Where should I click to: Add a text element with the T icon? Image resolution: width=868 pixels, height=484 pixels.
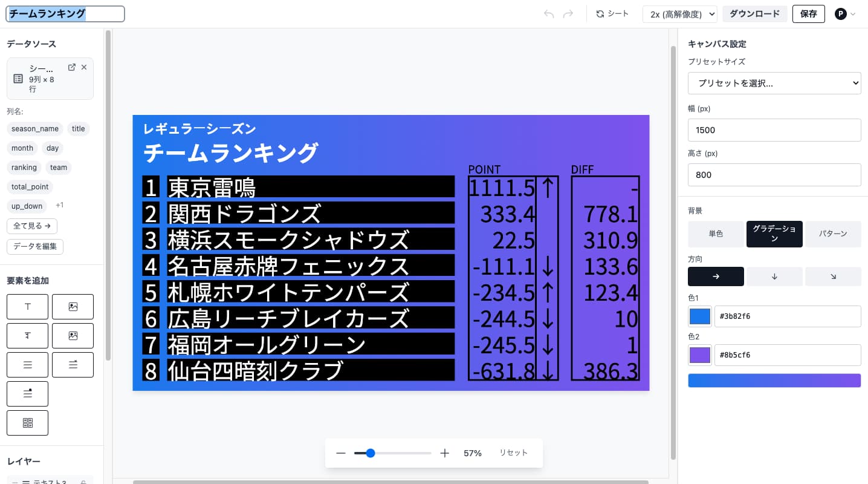[x=27, y=307]
